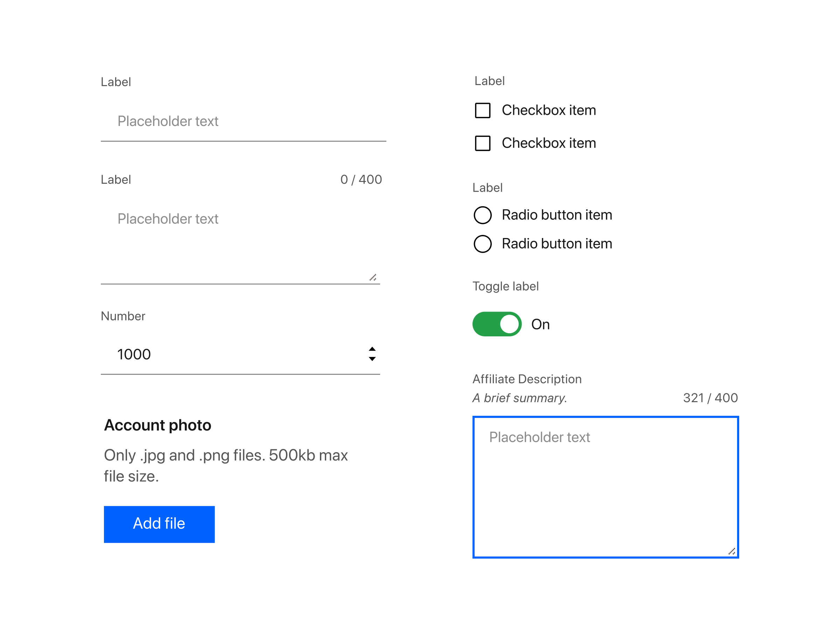Click the '321 / 400' character counter
The image size is (840, 630).
pyautogui.click(x=710, y=398)
